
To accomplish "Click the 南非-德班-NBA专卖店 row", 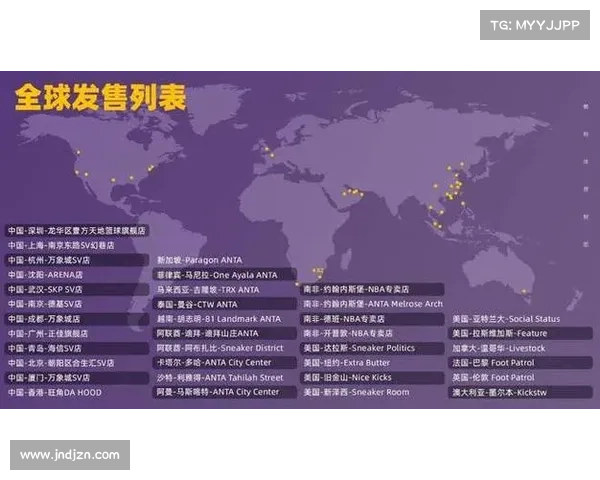I will [x=372, y=319].
